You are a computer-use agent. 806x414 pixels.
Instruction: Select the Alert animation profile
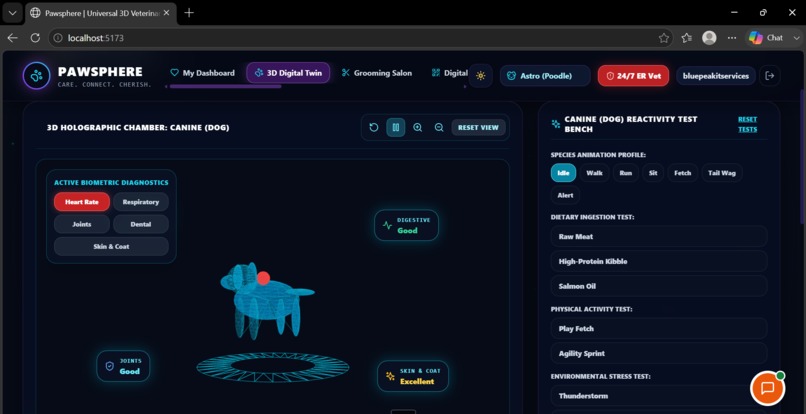click(565, 195)
